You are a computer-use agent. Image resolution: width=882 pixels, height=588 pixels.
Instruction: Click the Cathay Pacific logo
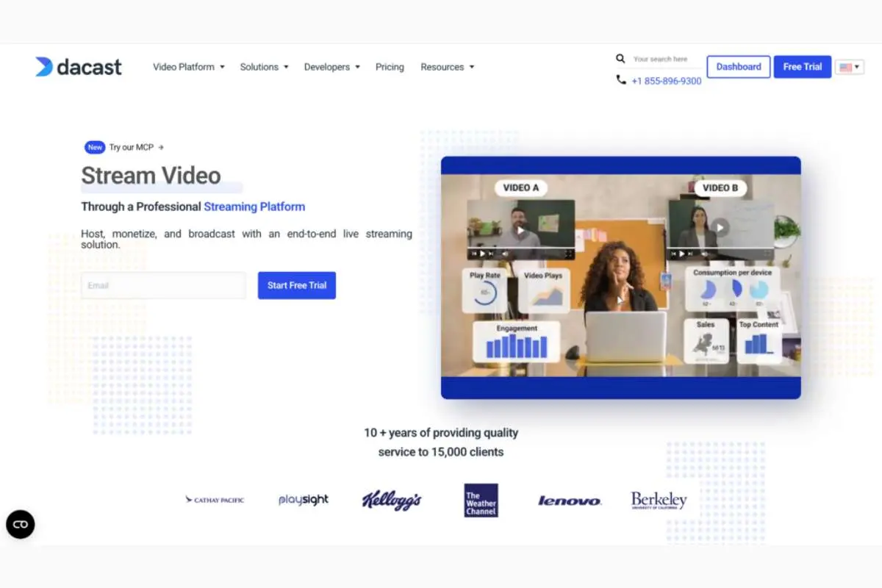coord(215,500)
